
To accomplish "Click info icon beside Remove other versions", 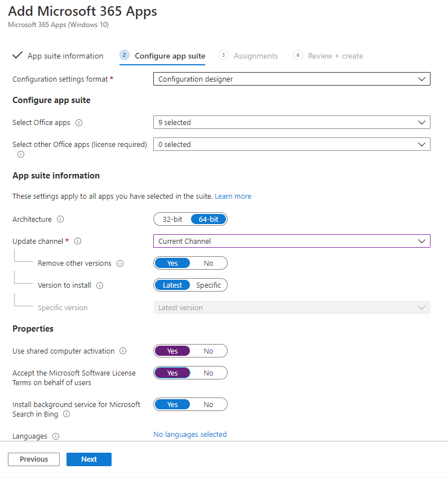I will coord(120,263).
